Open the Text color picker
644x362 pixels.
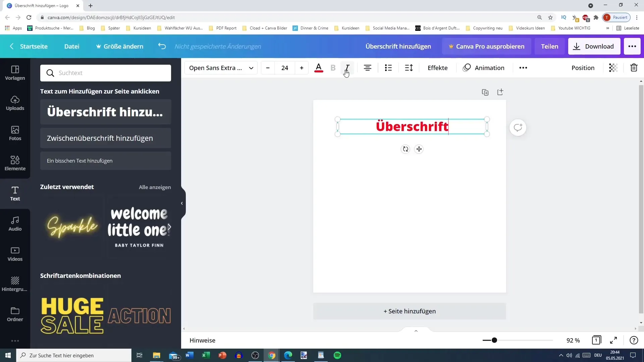318,67
